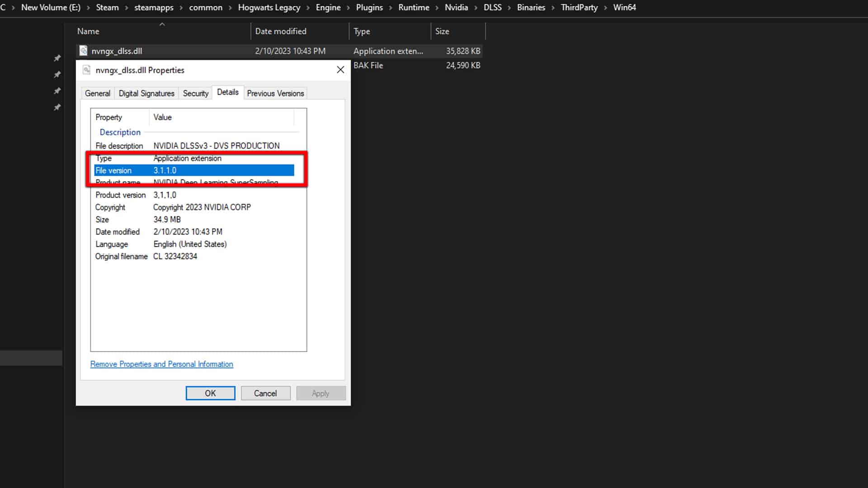Navigate to Win64 in the breadcrumb path

[624, 7]
